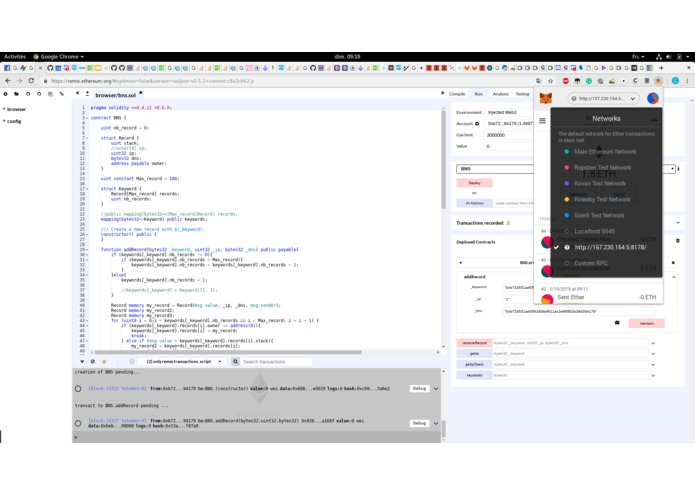Click the At Address button

click(x=474, y=203)
